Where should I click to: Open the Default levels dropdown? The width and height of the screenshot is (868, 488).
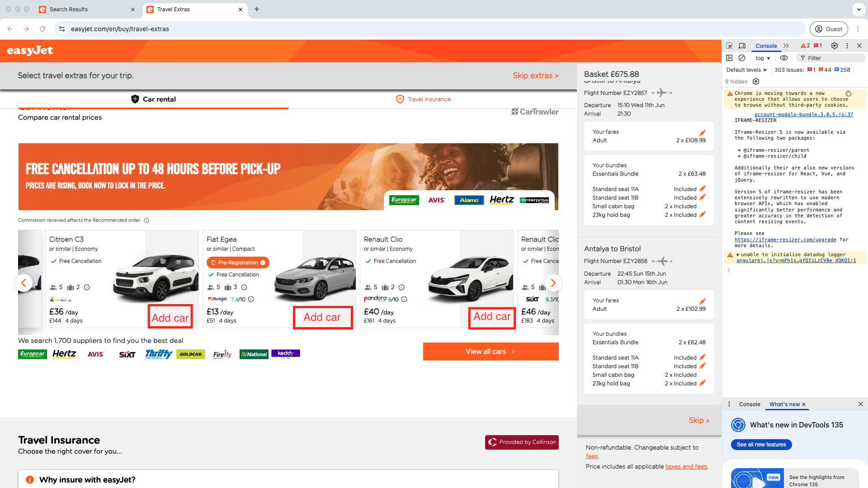point(746,70)
